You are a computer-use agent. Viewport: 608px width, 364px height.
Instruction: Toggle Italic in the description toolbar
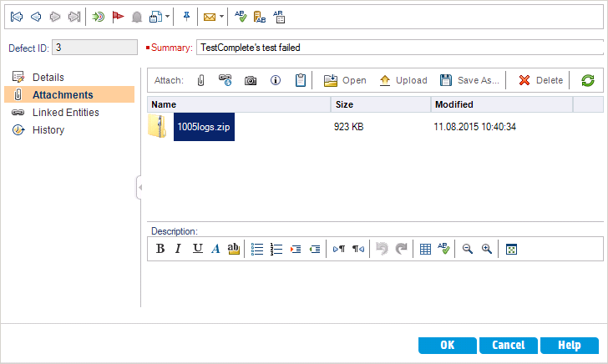point(178,249)
